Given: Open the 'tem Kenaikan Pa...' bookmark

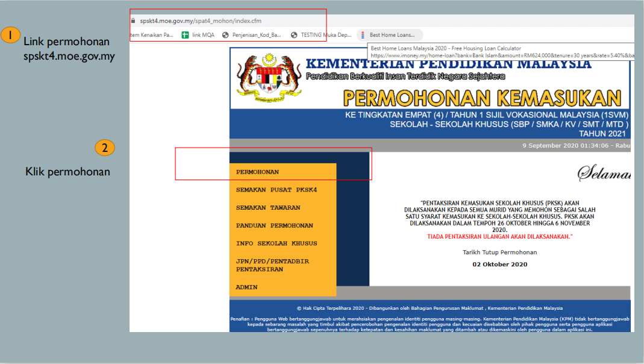Looking at the screenshot, I should tap(152, 35).
